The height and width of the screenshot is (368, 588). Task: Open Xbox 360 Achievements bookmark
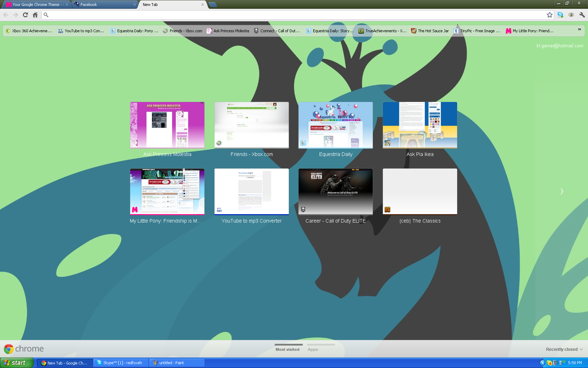click(29, 31)
